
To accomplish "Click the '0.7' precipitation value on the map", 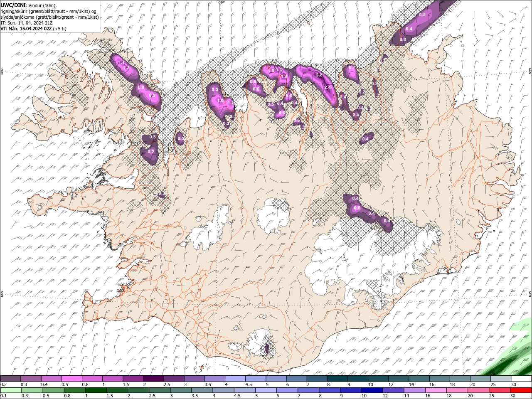I will point(352,68).
